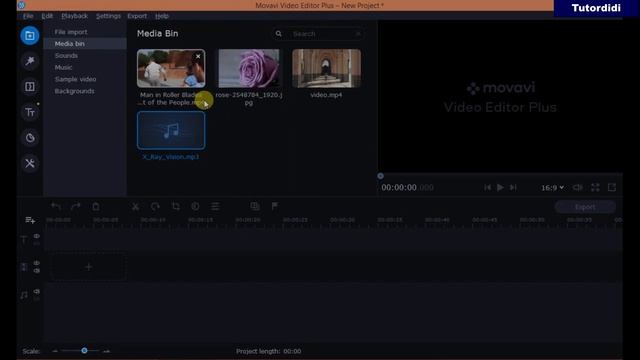Click the Delete trash icon
This screenshot has width=640, height=360.
pos(96,207)
